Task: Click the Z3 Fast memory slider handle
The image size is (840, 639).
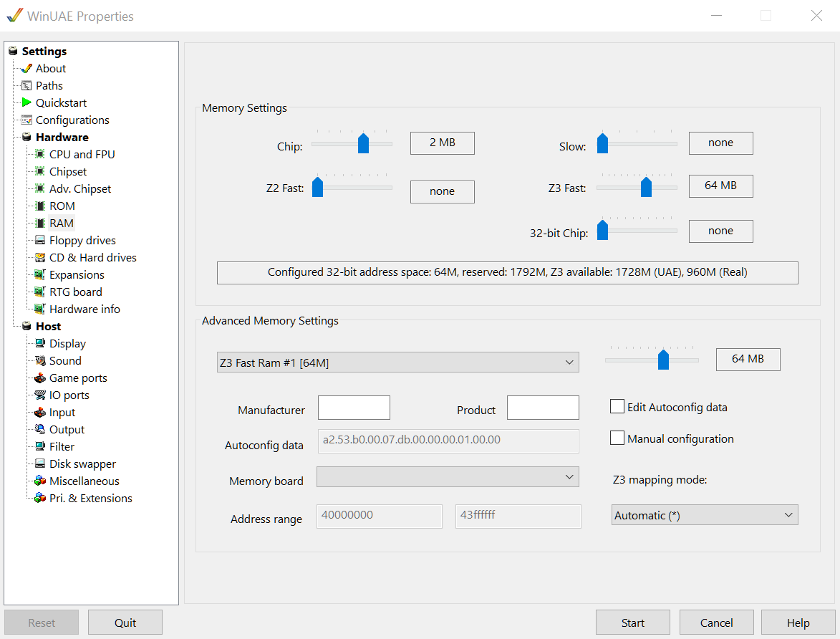Action: (x=646, y=186)
